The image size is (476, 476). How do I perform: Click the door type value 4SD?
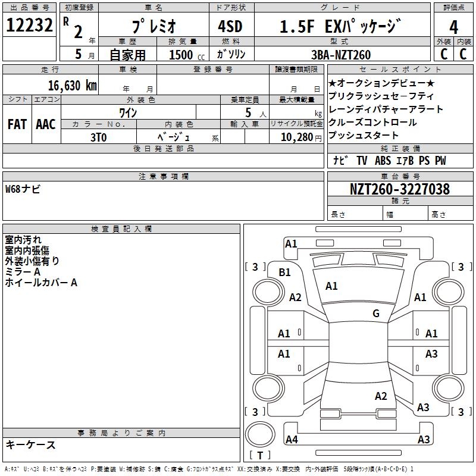(x=230, y=26)
